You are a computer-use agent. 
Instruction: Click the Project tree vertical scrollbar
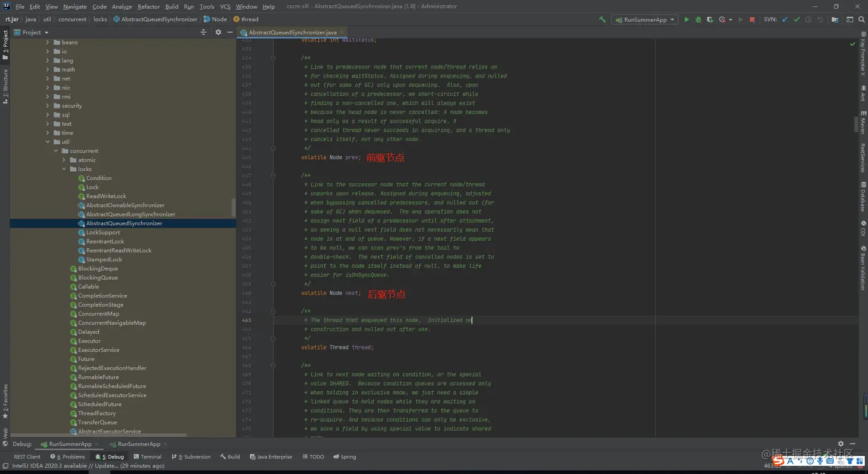(233, 207)
